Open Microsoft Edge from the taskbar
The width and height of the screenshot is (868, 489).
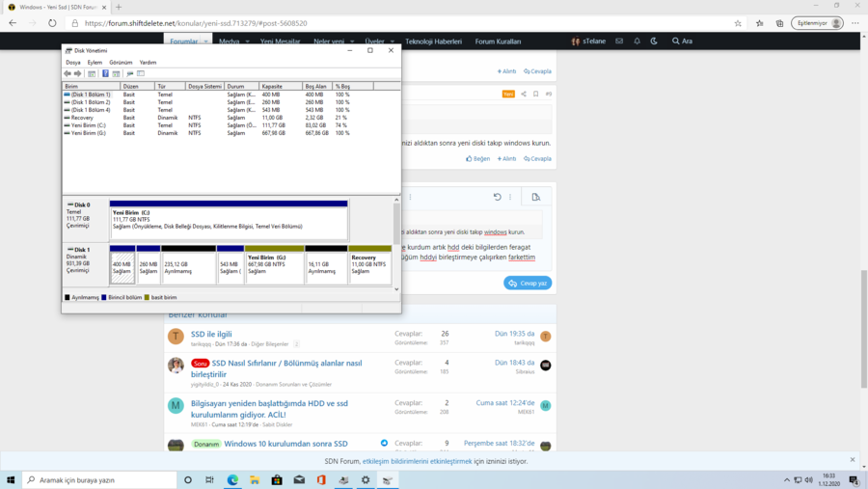point(232,479)
